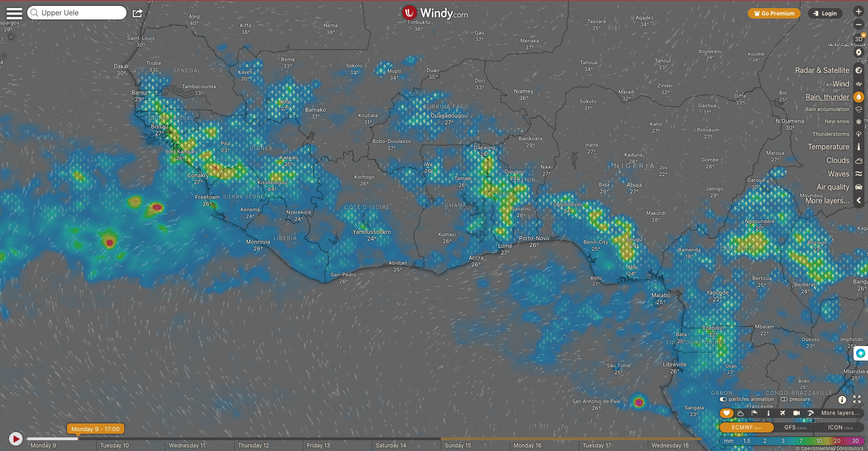Viewport: 868px width, 451px height.
Task: Click the Niamey 36° city label
Action: pyautogui.click(x=524, y=95)
